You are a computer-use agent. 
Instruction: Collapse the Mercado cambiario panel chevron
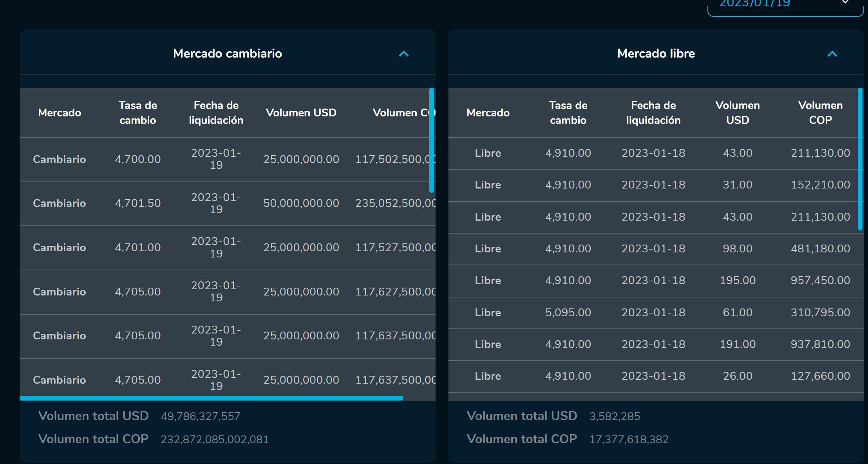click(x=403, y=54)
